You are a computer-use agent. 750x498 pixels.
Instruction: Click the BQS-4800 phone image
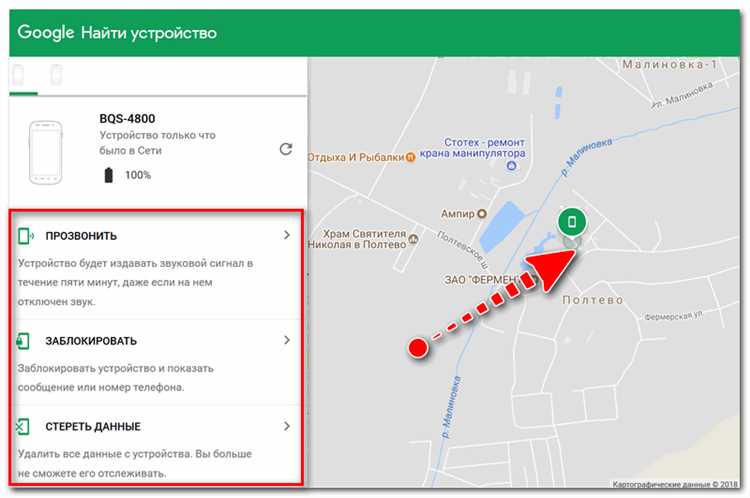coord(45,153)
